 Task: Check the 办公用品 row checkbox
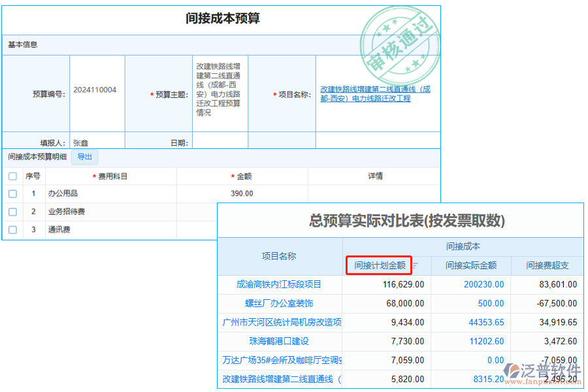(x=11, y=193)
